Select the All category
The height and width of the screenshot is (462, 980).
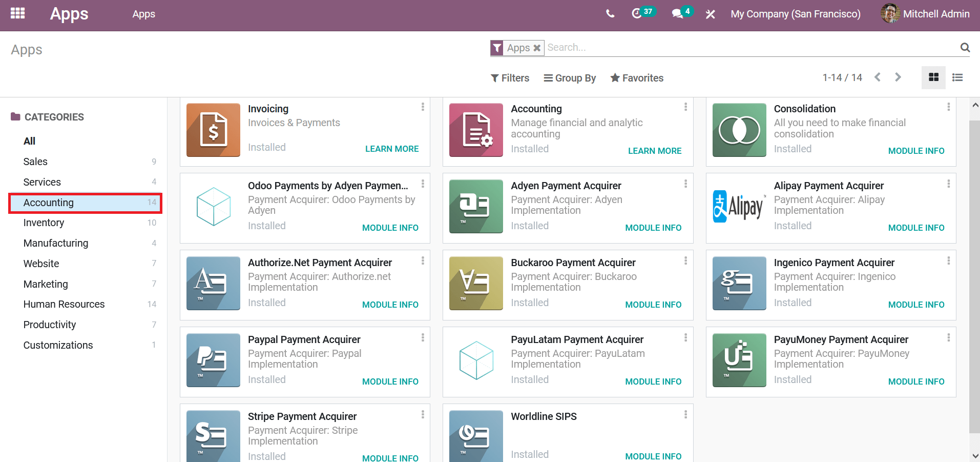click(x=29, y=141)
